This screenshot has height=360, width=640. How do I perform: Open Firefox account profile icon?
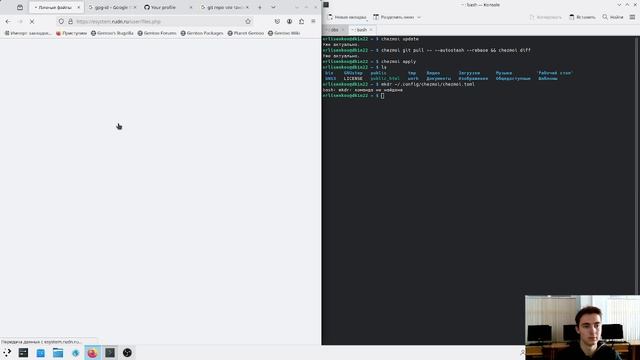point(289,21)
